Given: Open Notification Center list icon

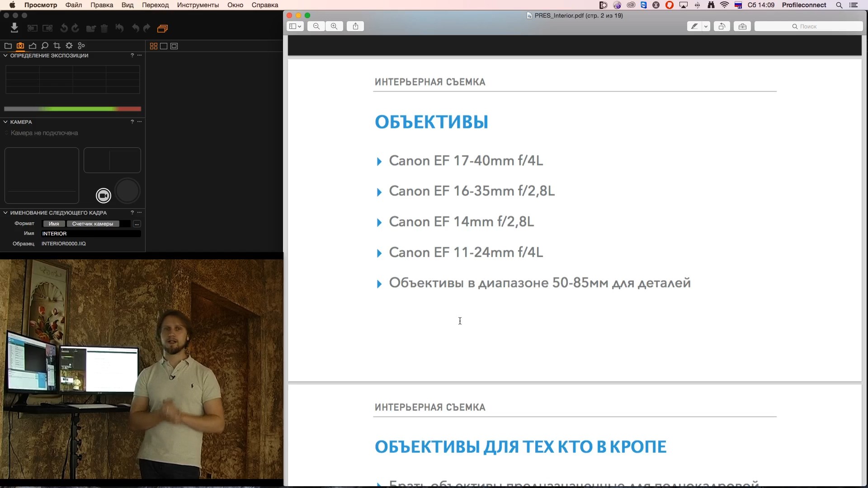Looking at the screenshot, I should pyautogui.click(x=854, y=5).
